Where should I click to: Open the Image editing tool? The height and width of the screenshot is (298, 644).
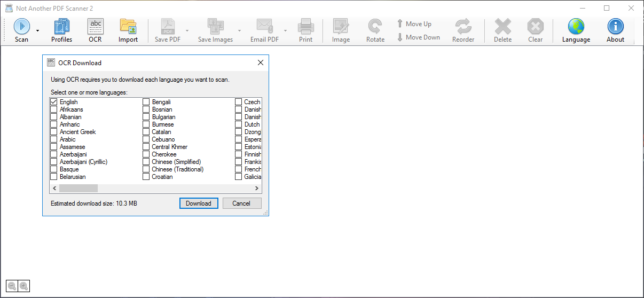coord(341,30)
